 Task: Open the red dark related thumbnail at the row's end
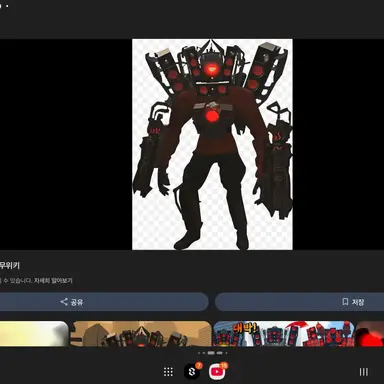tap(370, 334)
